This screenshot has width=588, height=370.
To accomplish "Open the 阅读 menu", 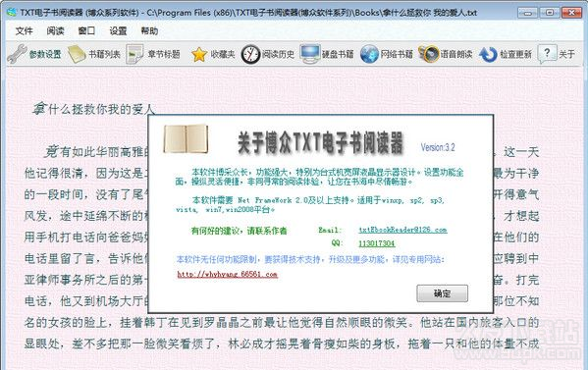I will point(56,30).
